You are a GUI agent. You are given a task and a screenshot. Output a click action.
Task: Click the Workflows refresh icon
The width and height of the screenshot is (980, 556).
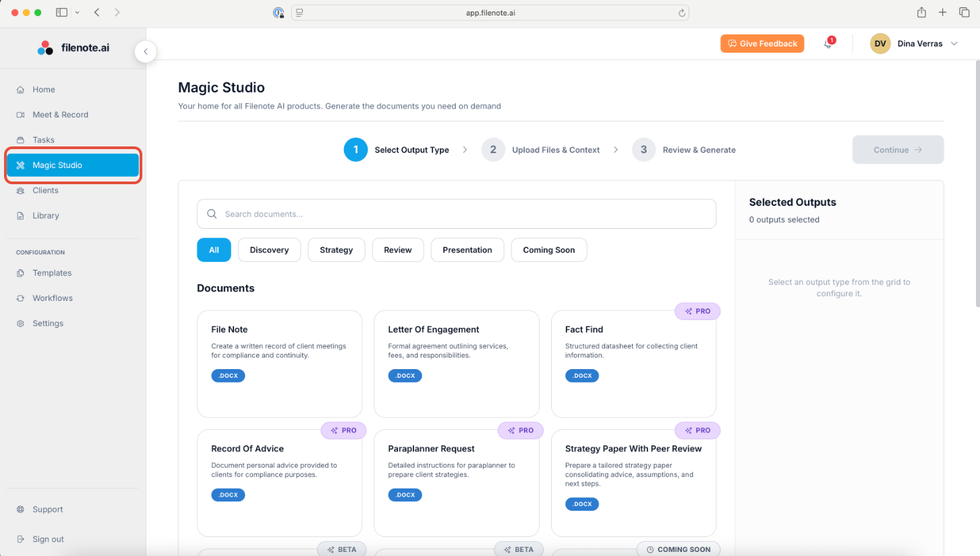tap(20, 298)
